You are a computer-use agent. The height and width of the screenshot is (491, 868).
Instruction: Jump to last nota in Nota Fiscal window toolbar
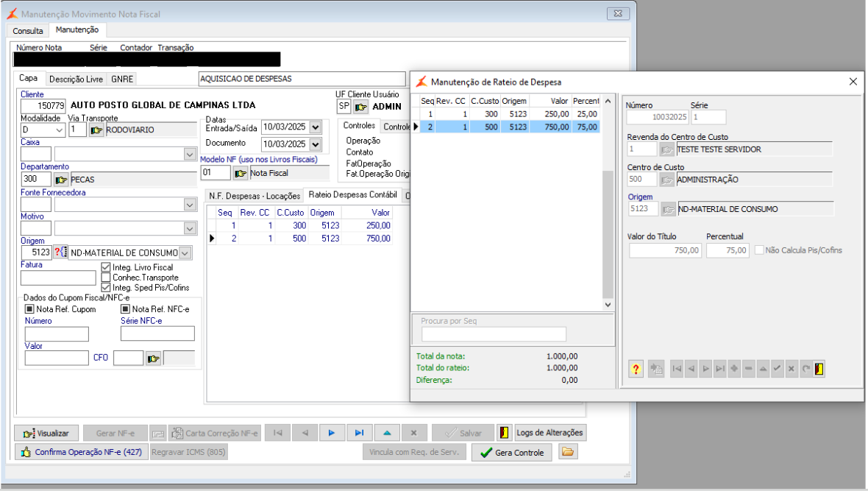(x=359, y=433)
